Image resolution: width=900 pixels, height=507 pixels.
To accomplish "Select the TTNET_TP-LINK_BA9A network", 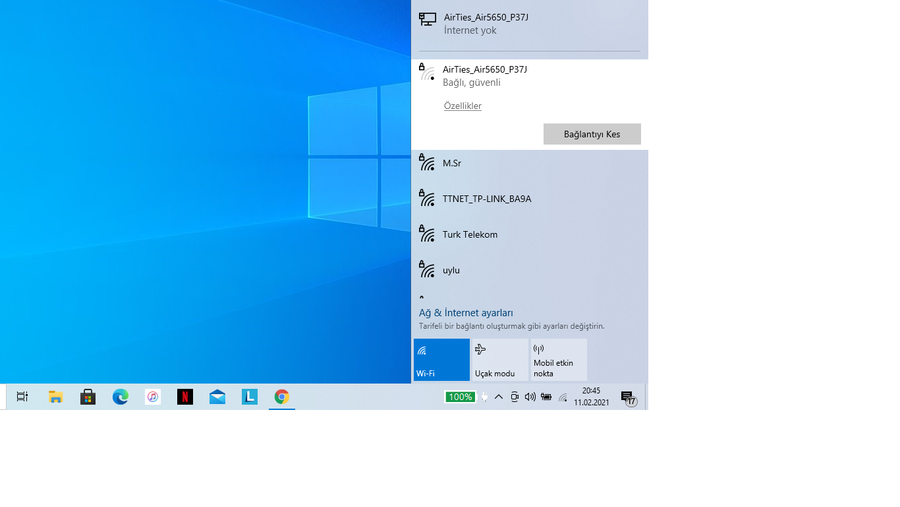I will [x=529, y=199].
